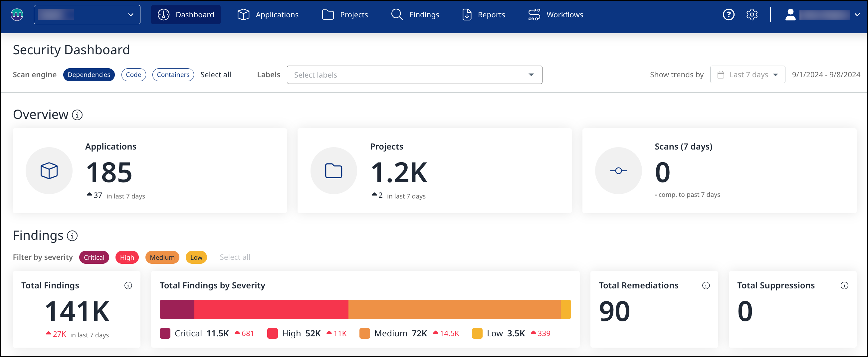Click Total Remediations info icon
This screenshot has height=357, width=868.
[x=706, y=285]
